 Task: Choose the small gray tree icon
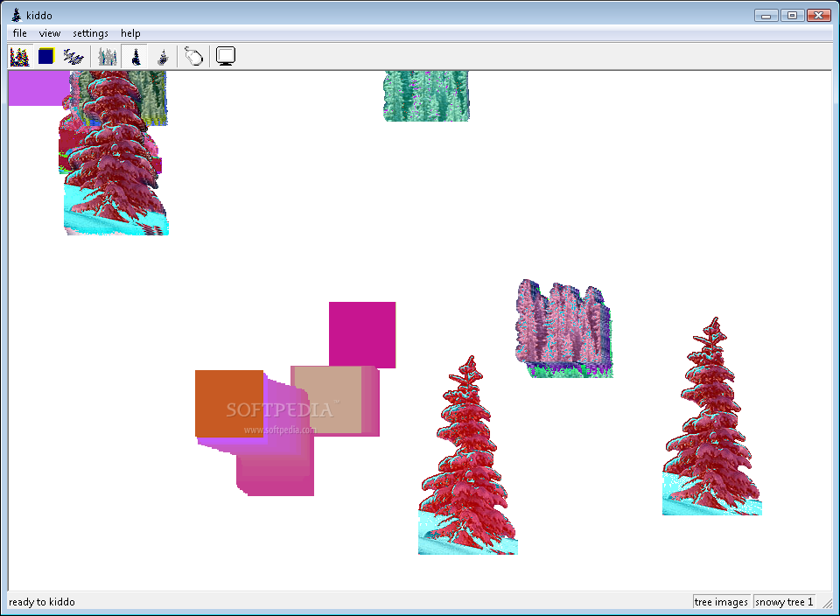point(164,56)
